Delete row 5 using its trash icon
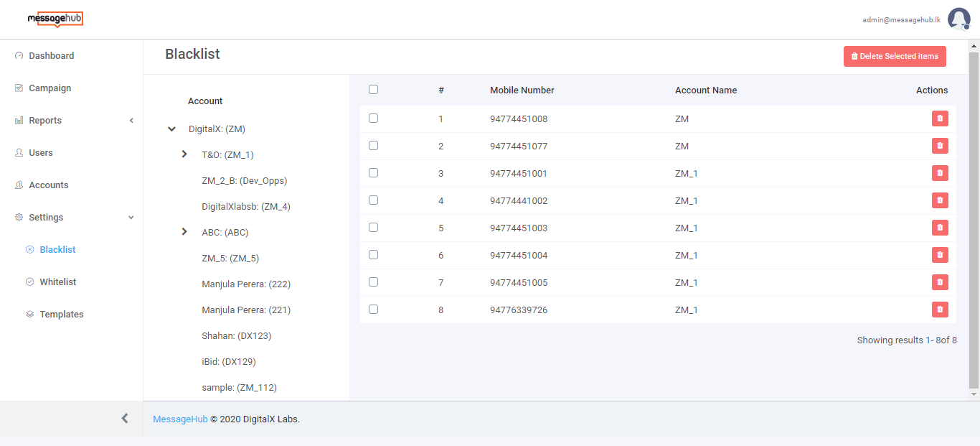 point(939,228)
